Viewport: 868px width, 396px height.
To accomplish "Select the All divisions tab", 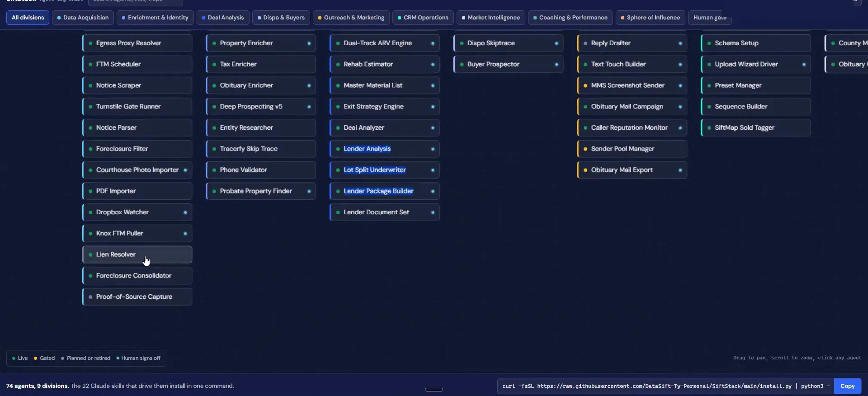I will click(28, 18).
